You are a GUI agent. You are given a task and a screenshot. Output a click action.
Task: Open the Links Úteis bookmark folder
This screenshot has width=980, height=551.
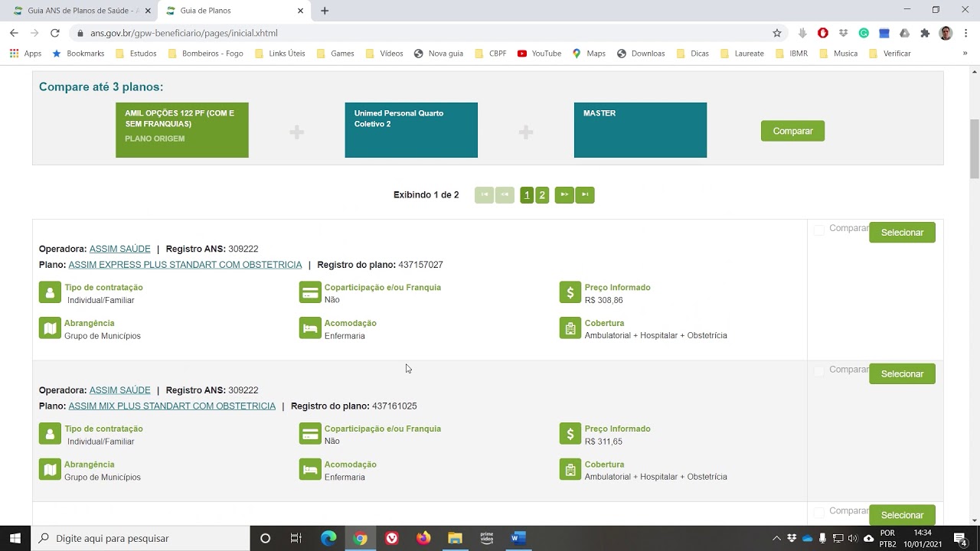click(x=279, y=54)
